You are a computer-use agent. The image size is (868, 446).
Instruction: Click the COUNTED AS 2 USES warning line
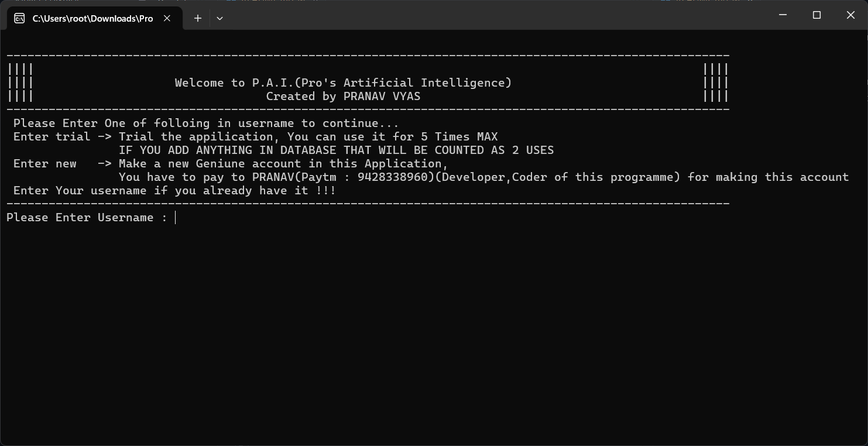pos(336,150)
